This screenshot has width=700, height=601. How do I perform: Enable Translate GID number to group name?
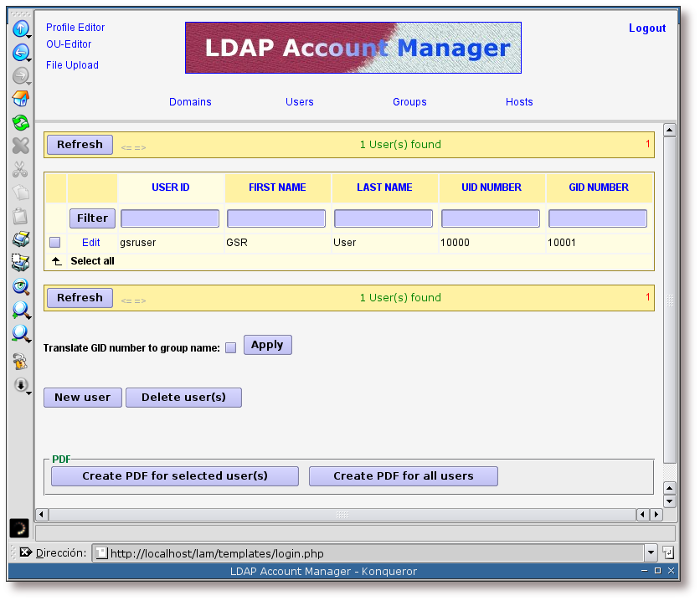(x=231, y=348)
